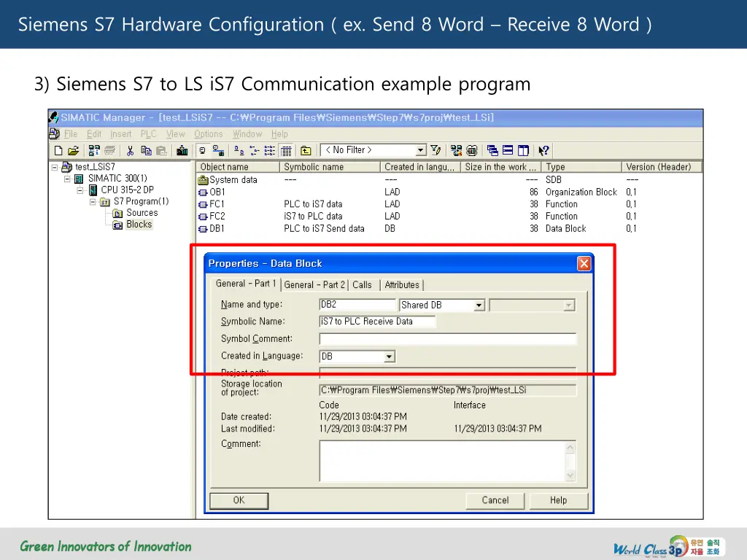This screenshot has width=747, height=560.
Task: Collapse the S7 Program(1) tree node
Action: coord(93,202)
